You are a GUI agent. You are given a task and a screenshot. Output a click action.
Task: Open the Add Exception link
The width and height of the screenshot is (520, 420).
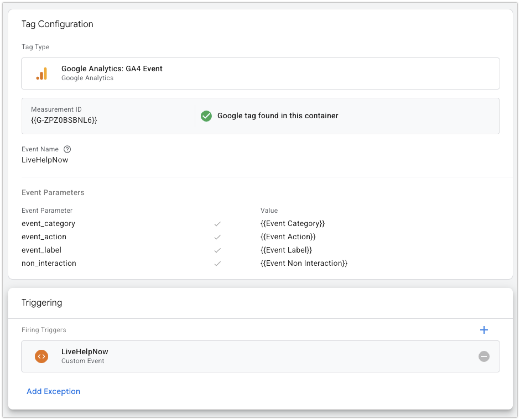click(53, 391)
